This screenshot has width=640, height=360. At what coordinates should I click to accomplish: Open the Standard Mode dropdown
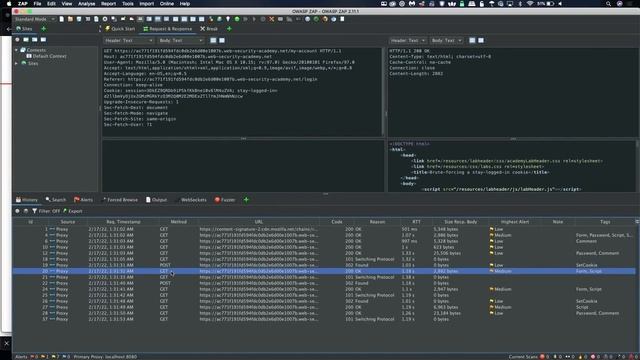[x=34, y=19]
